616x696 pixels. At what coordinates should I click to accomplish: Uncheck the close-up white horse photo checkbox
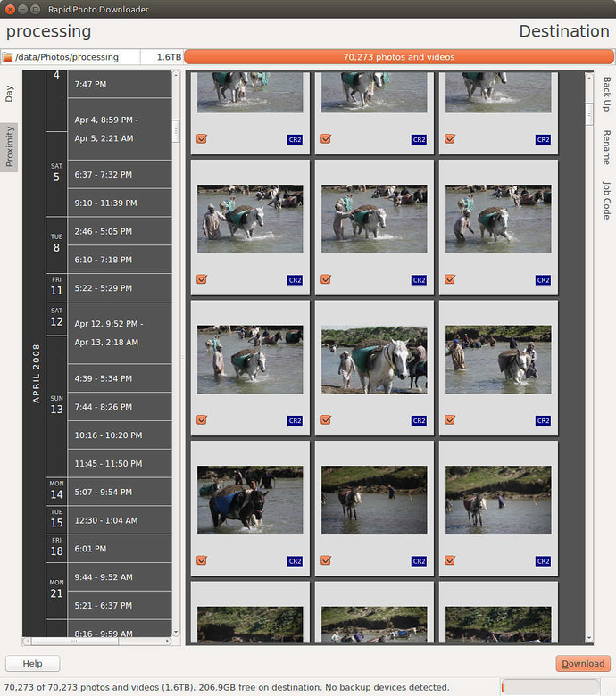(x=326, y=419)
